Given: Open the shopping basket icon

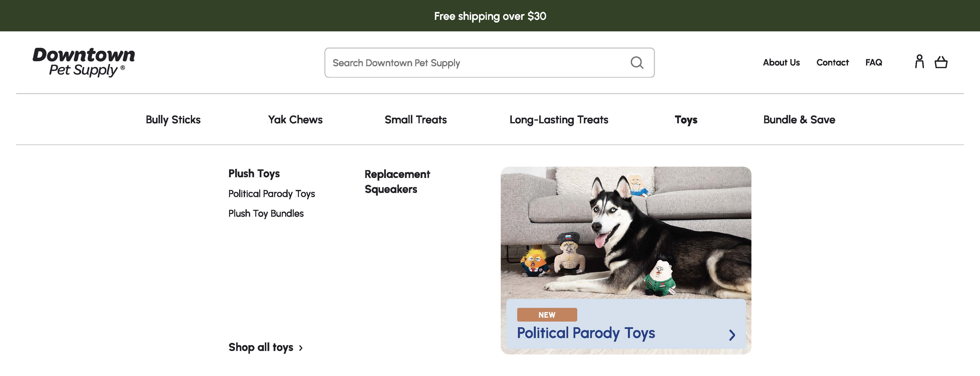Looking at the screenshot, I should [941, 62].
